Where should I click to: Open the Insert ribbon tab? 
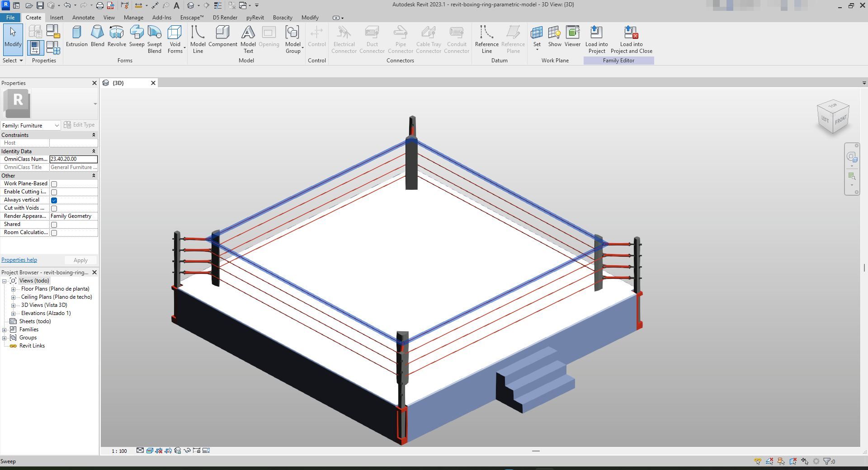click(x=57, y=18)
